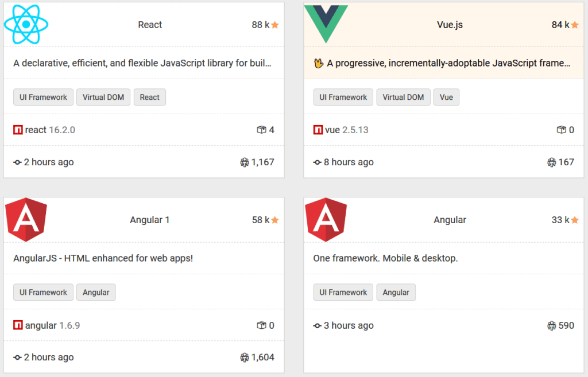Click the 58 k star count
The height and width of the screenshot is (377, 588).
(261, 220)
